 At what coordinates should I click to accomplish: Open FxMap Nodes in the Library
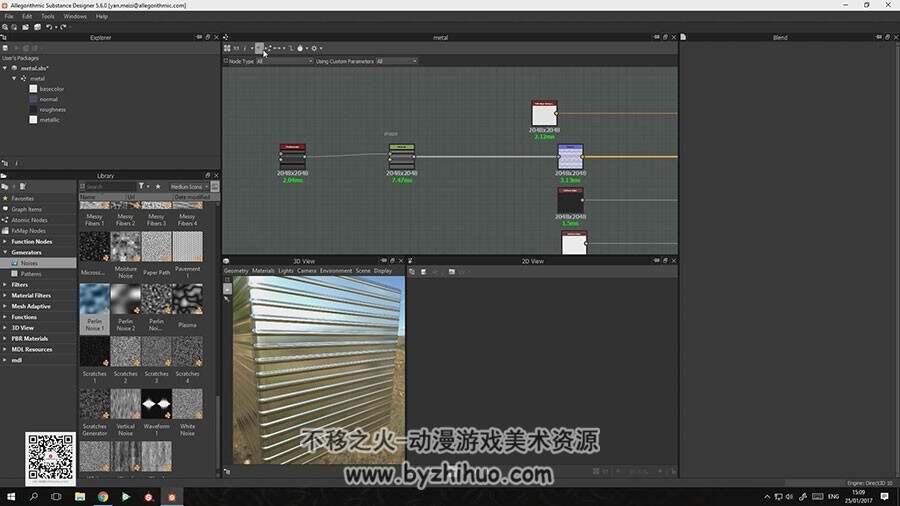point(28,231)
